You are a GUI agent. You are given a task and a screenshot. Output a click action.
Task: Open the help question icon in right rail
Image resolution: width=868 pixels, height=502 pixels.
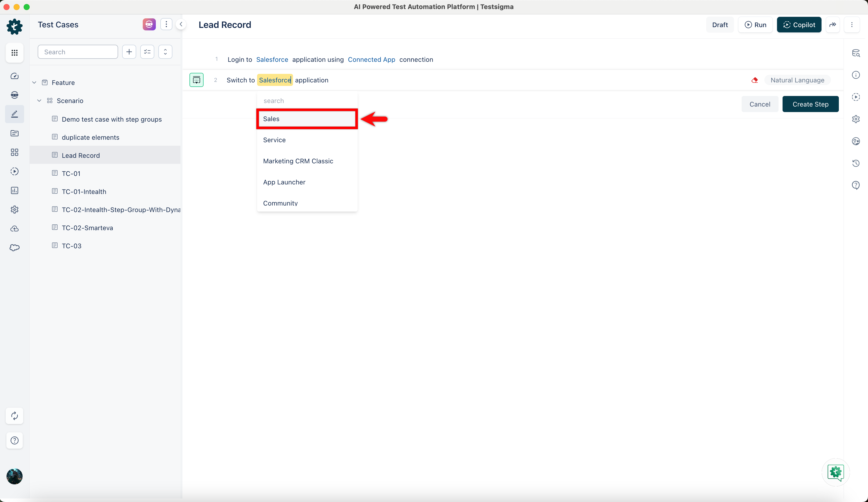tap(856, 185)
